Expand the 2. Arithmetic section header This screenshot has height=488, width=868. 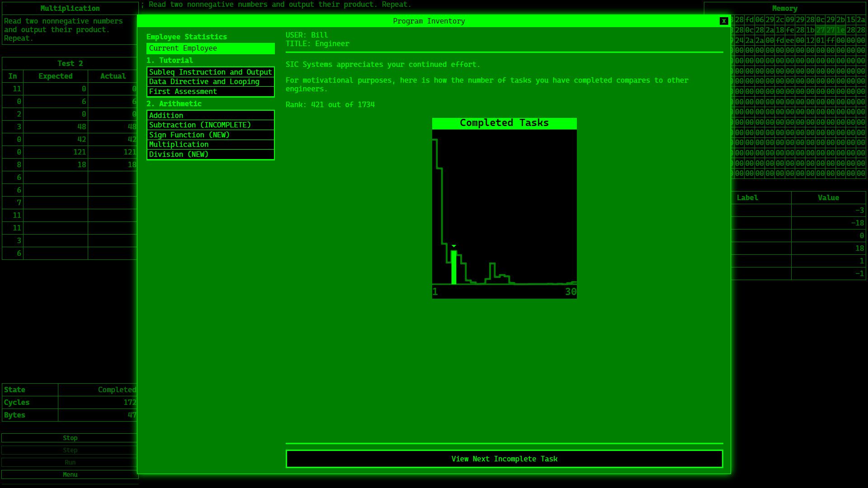click(x=174, y=103)
